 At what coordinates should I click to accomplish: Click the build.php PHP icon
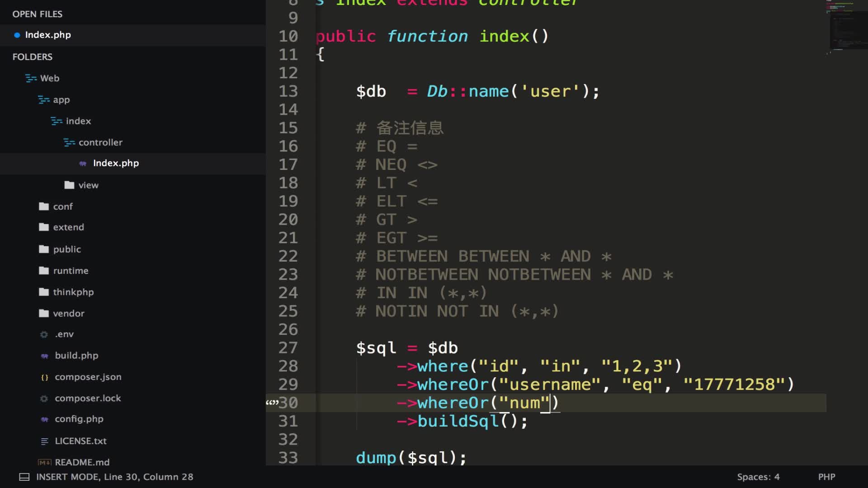pos(44,356)
